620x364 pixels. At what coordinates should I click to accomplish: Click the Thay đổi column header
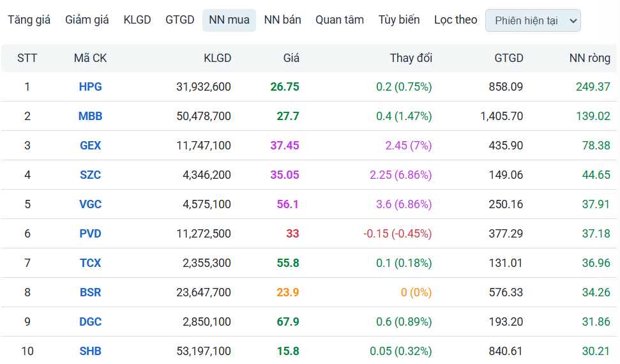point(411,58)
